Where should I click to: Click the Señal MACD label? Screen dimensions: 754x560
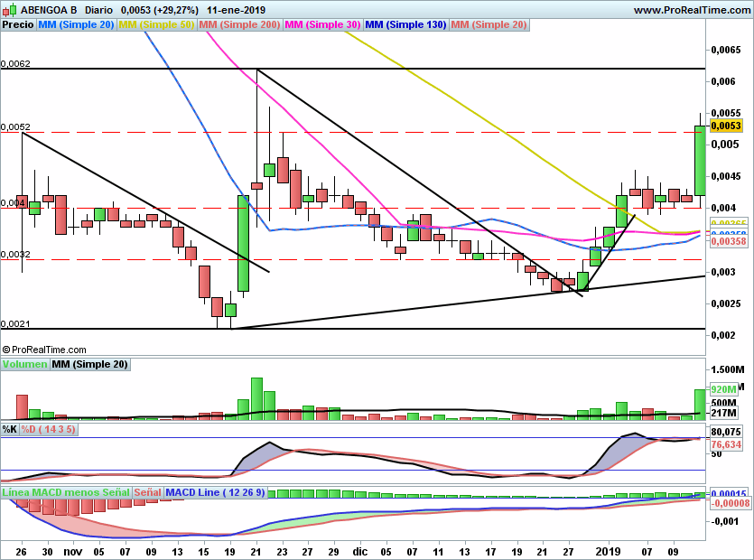pyautogui.click(x=147, y=492)
